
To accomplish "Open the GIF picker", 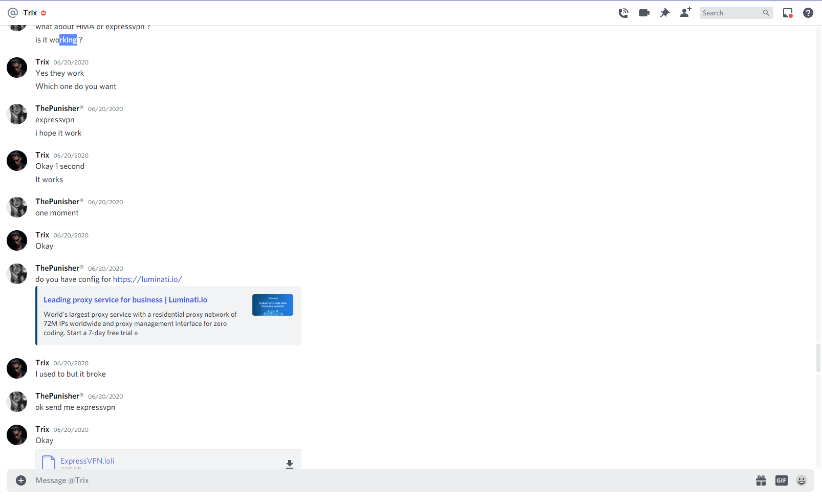I will point(781,480).
